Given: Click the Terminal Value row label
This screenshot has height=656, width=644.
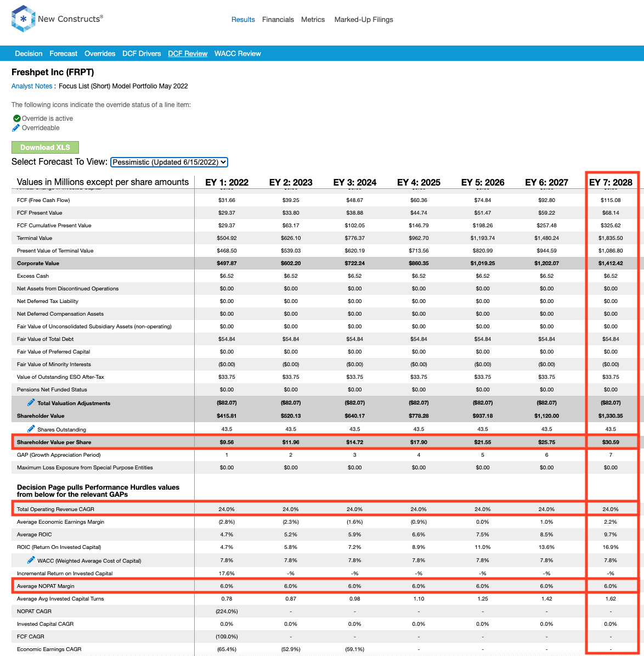Looking at the screenshot, I should click(35, 238).
